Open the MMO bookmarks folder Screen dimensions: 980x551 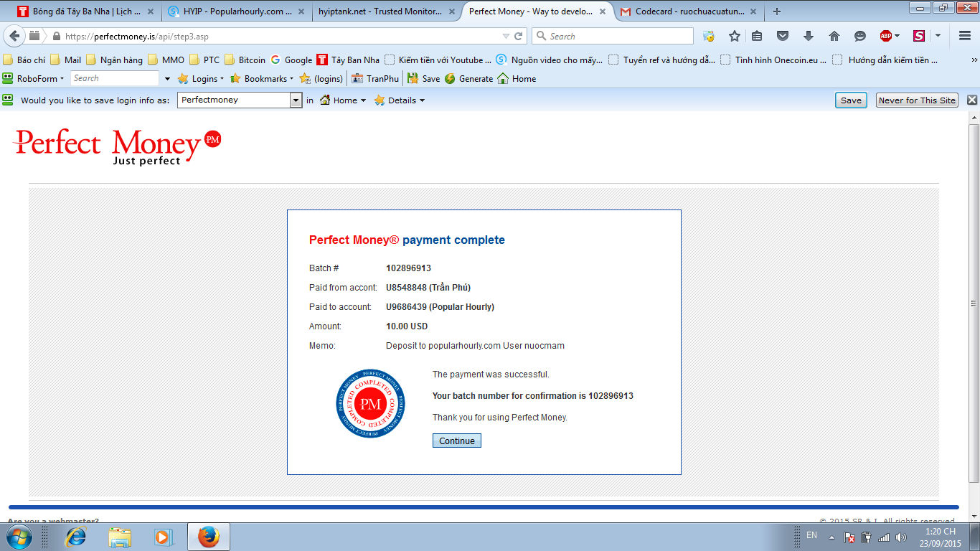click(x=166, y=60)
